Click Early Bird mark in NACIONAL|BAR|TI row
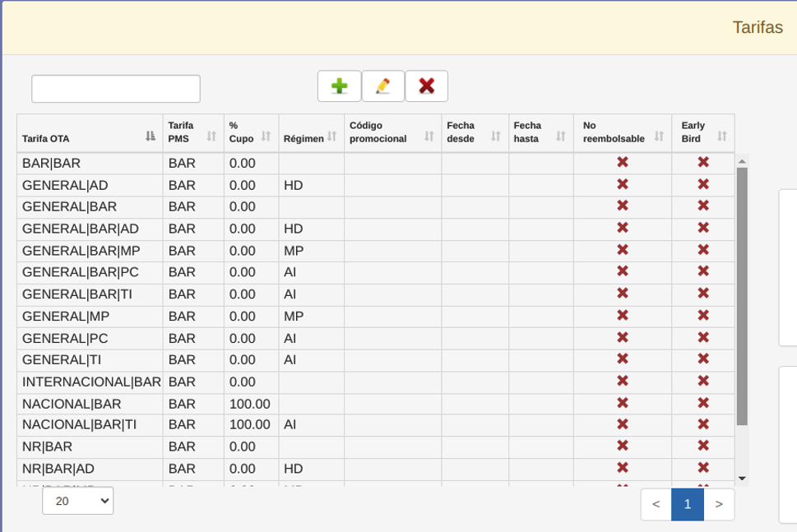The image size is (797, 532). click(x=703, y=423)
